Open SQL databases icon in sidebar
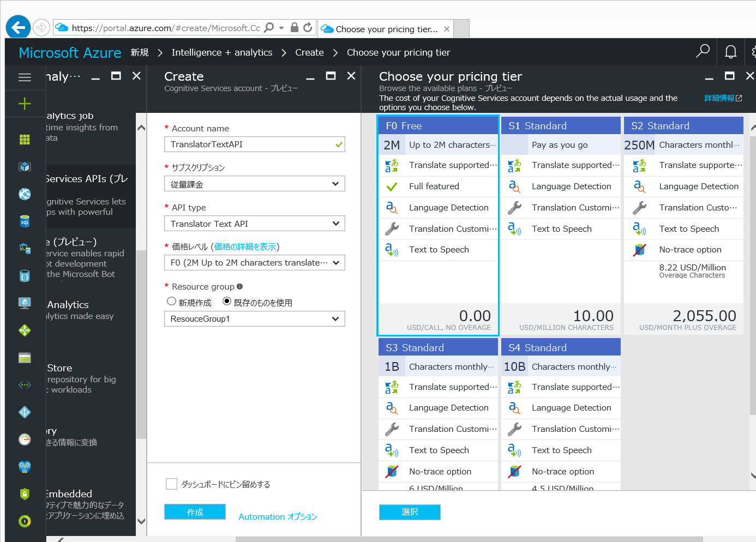Screen dimensions: 756x542 coord(25,221)
